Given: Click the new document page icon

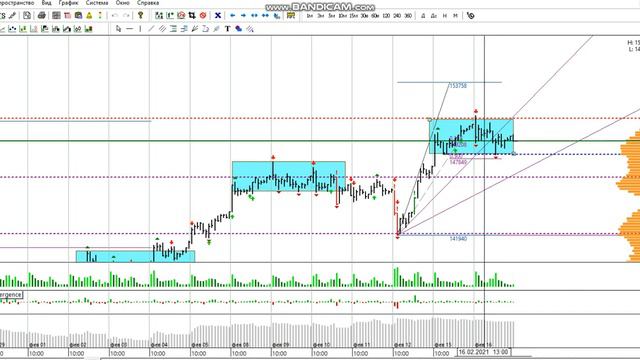Looking at the screenshot, I should coord(27,16).
